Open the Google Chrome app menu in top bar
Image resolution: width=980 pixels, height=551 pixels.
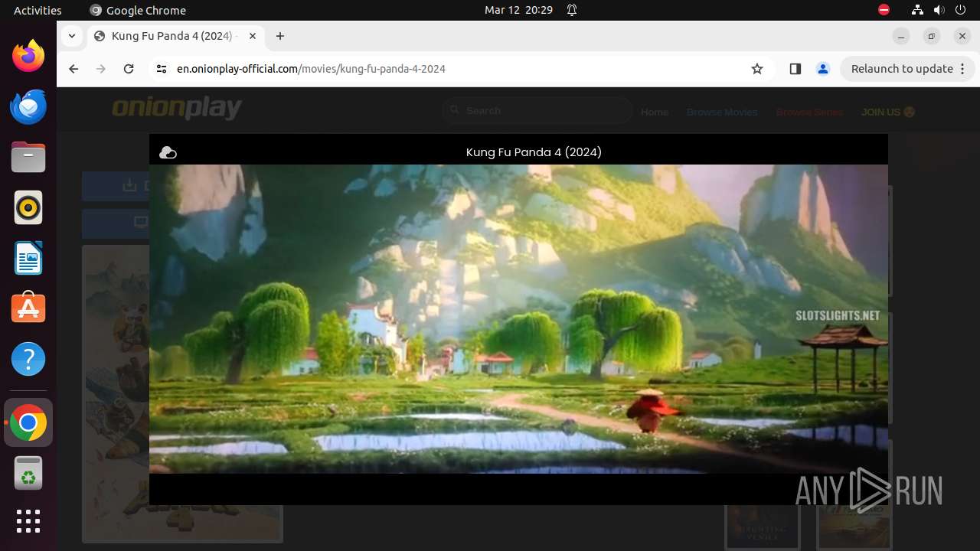138,10
